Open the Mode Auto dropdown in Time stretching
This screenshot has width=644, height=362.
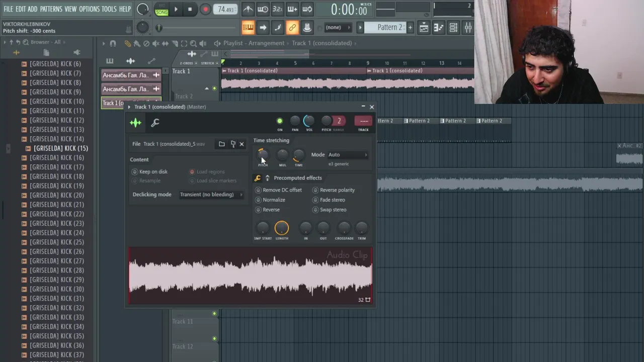(x=348, y=155)
